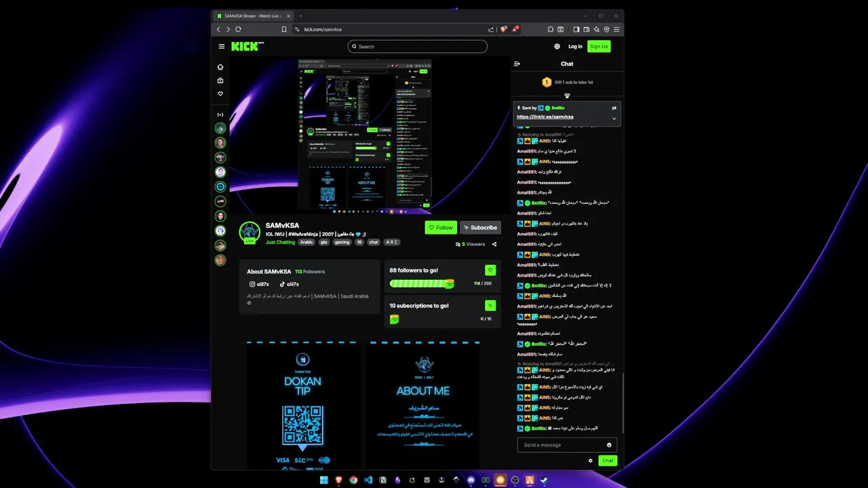This screenshot has height=488, width=868.
Task: Open the language globe icon
Action: (x=557, y=46)
